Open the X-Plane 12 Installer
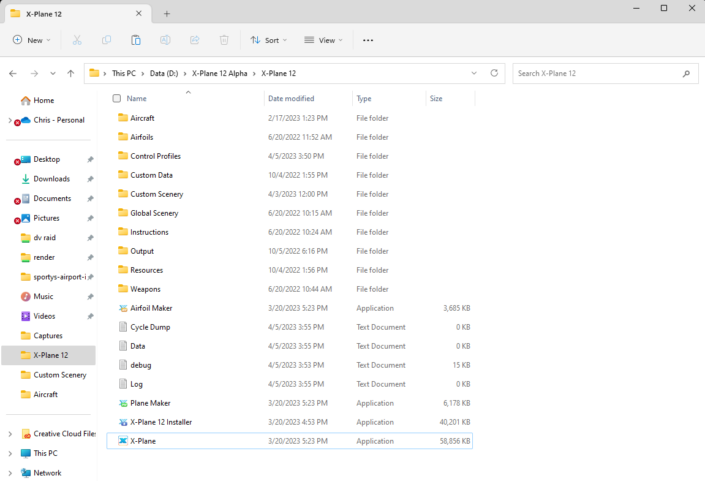The height and width of the screenshot is (481, 705). [160, 422]
